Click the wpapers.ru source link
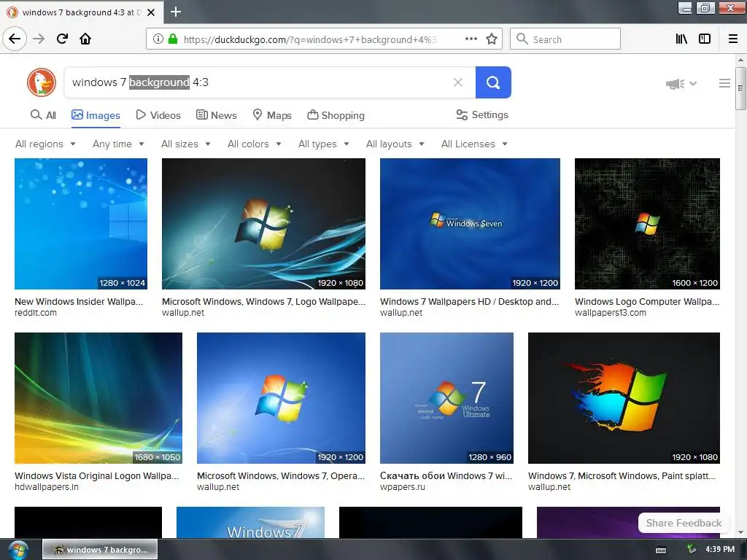747x560 pixels. [403, 487]
